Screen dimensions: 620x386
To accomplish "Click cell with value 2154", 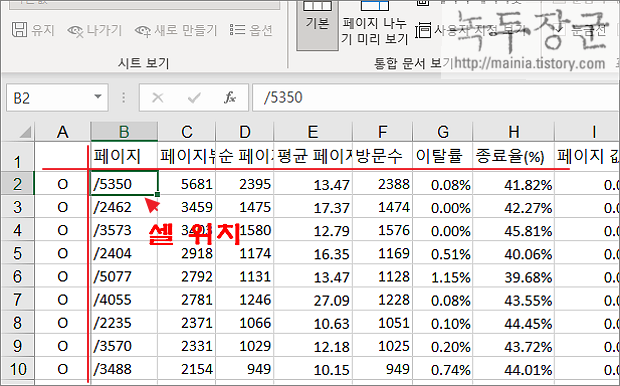I will pos(187,369).
